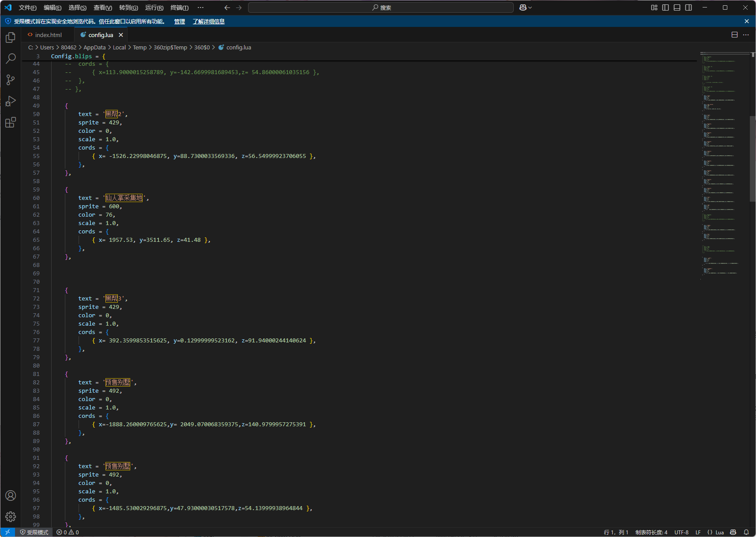Click 'color = 76,' on line 62
Image resolution: width=756 pixels, height=537 pixels.
click(97, 214)
